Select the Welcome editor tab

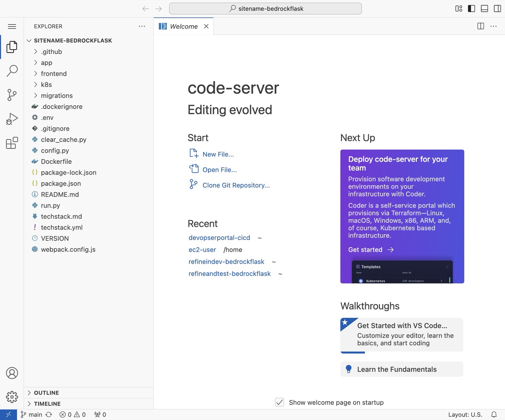pyautogui.click(x=183, y=26)
